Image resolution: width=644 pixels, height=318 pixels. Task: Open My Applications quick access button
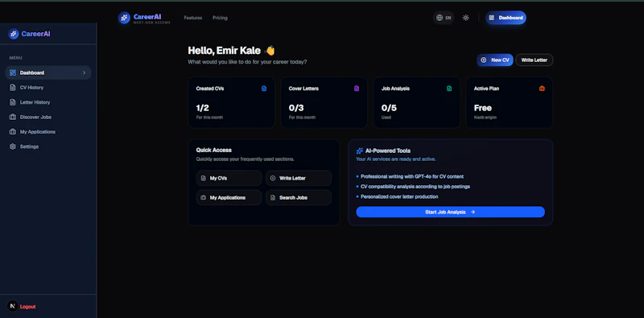(229, 197)
